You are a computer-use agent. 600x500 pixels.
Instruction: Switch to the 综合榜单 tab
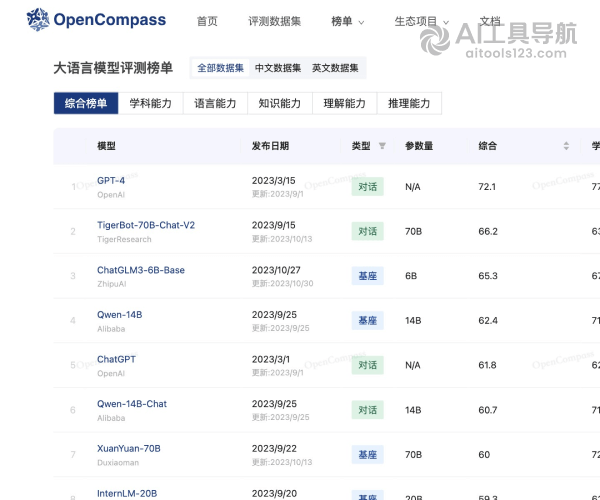[86, 103]
